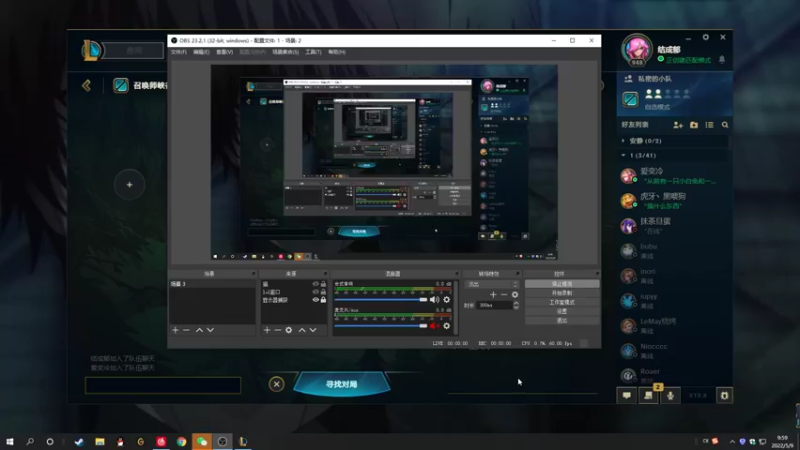Screen dimensions: 800x450
Task: Click the 时长 duration stepper arrows
Action: pyautogui.click(x=516, y=305)
